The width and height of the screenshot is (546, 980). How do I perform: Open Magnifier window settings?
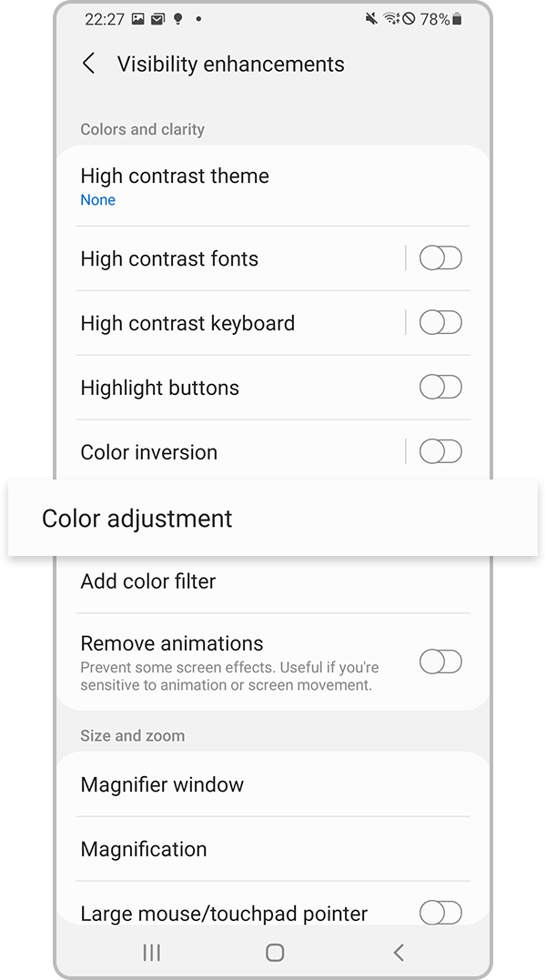click(162, 784)
